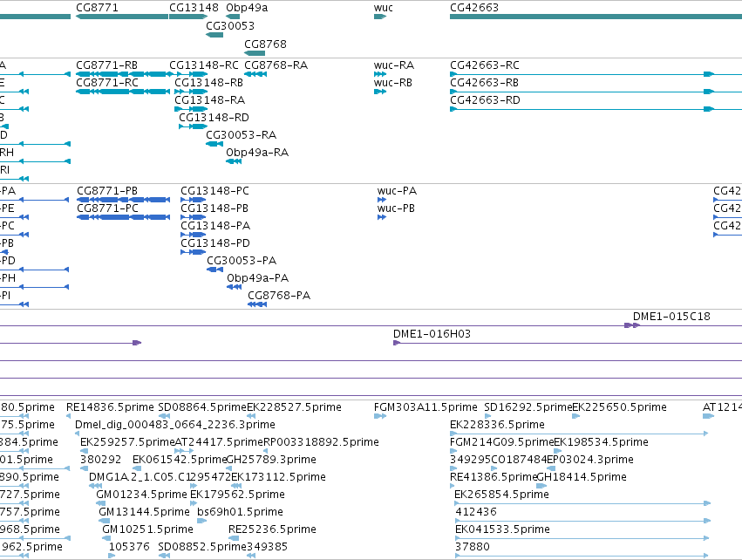This screenshot has width=742, height=560.
Task: Select transcript wuc-RB
Action: 392,82
